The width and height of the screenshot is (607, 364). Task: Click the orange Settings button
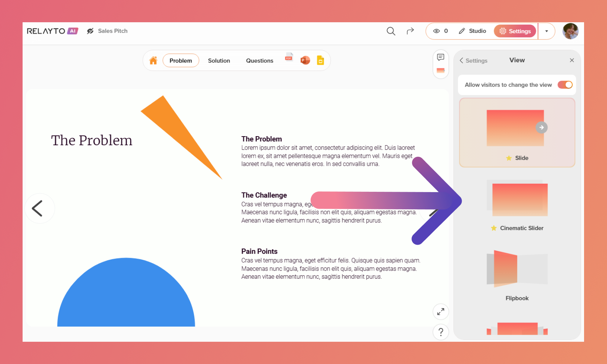click(515, 31)
